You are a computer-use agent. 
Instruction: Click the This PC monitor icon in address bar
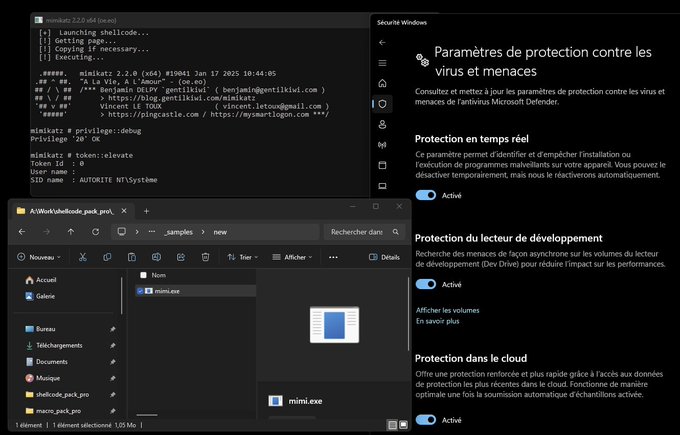(122, 232)
